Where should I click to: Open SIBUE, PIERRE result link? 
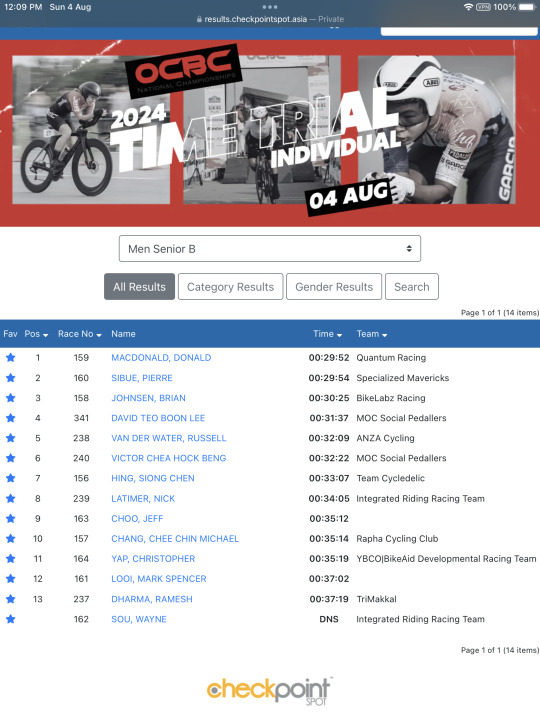click(x=142, y=378)
